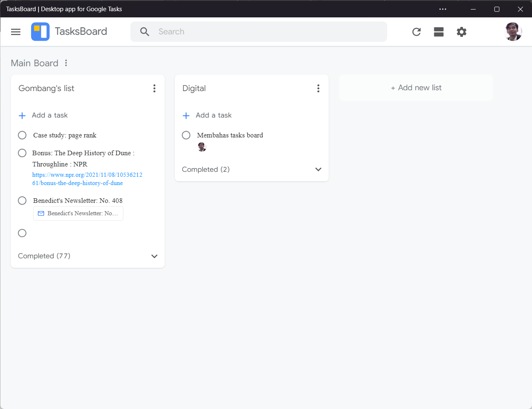
Task: Mark 'Membahas tasks board' complete
Action: (x=186, y=135)
